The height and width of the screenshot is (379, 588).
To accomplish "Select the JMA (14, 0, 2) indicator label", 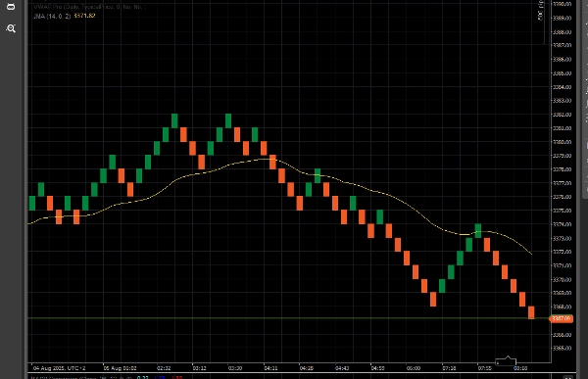I will (52, 16).
